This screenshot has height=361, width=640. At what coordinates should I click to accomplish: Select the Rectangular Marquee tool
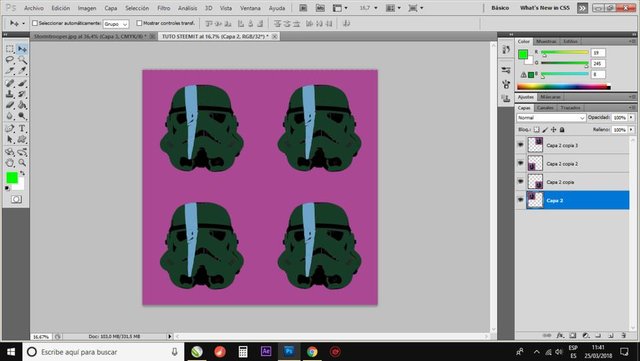[x=10, y=49]
